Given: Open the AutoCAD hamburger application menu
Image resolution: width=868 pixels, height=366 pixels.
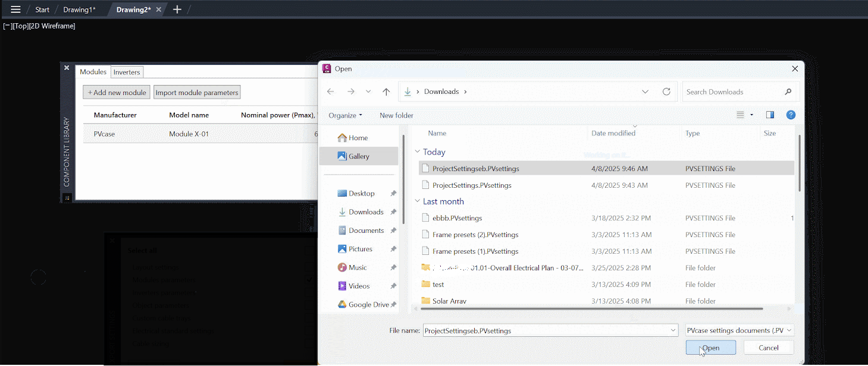Looking at the screenshot, I should tap(15, 10).
